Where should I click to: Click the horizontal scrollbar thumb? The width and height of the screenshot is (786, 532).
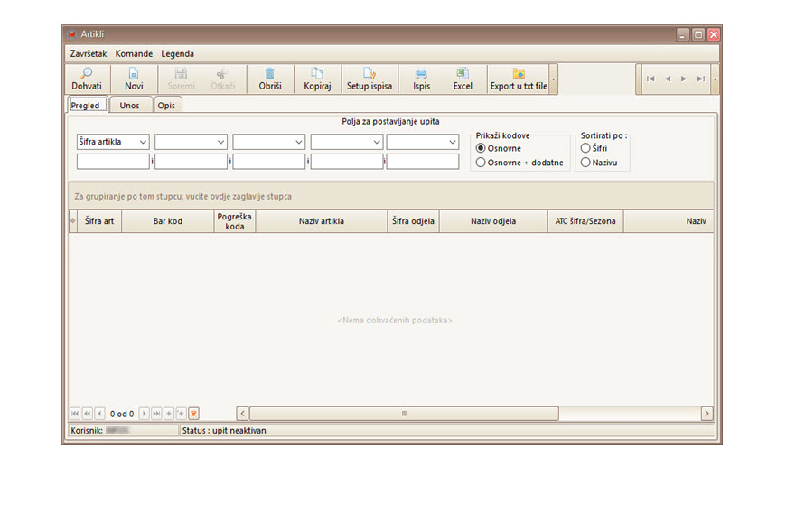coord(404,414)
